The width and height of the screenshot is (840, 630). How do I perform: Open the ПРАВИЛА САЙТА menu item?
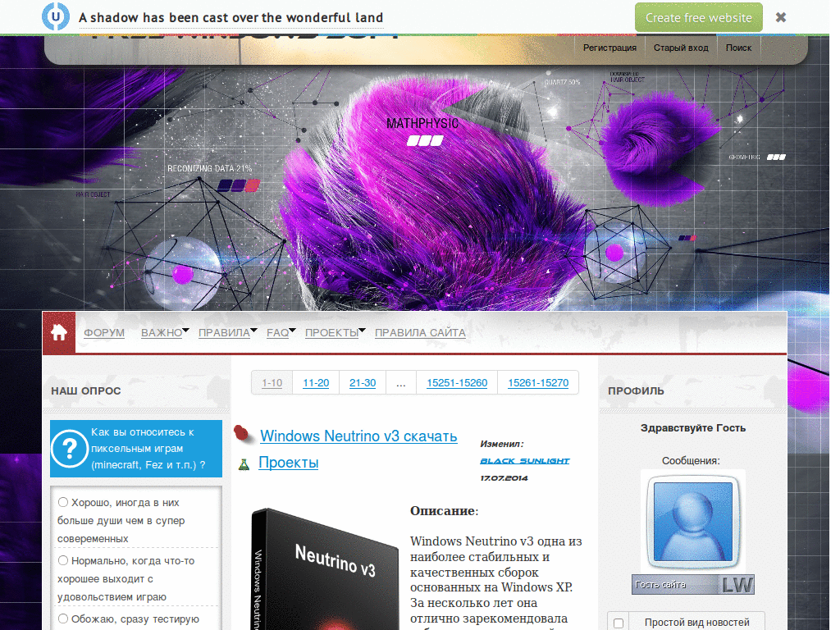tap(420, 333)
